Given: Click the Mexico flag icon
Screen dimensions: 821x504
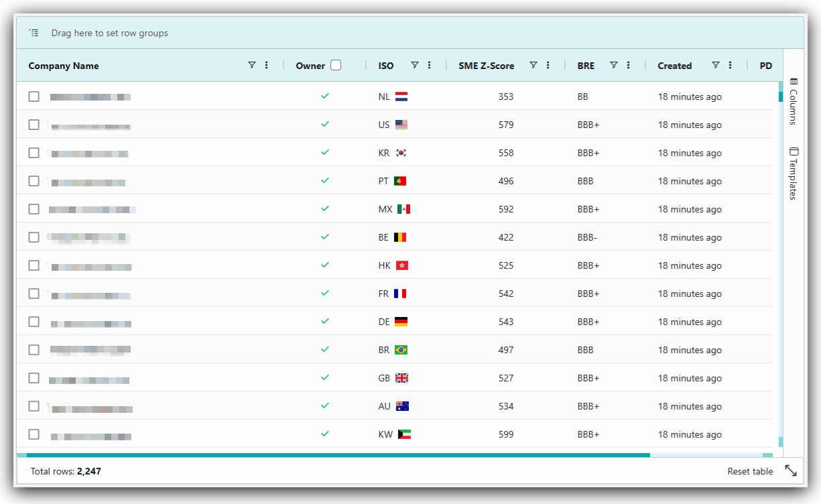Looking at the screenshot, I should tap(403, 209).
